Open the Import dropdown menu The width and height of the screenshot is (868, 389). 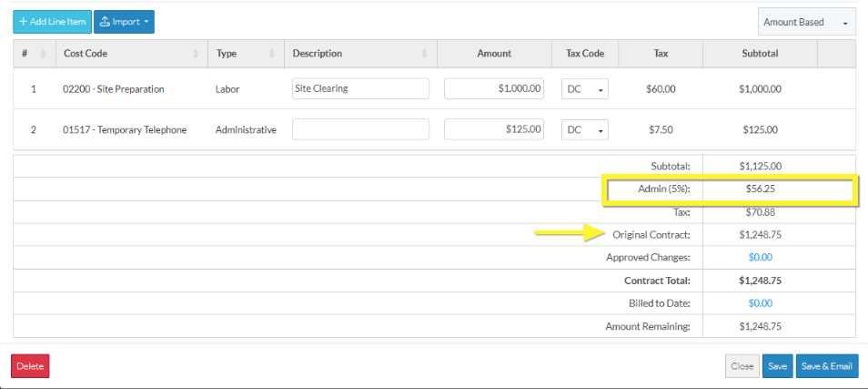(124, 22)
